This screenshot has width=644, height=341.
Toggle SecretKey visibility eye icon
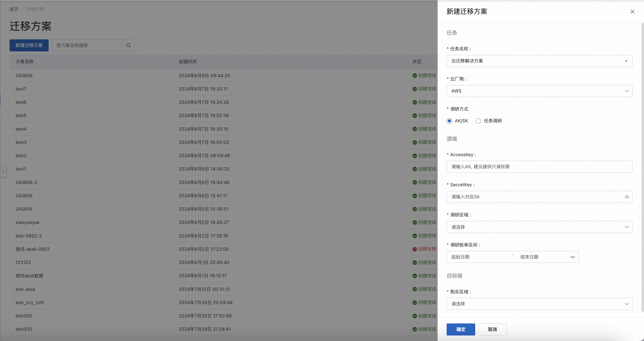click(627, 197)
